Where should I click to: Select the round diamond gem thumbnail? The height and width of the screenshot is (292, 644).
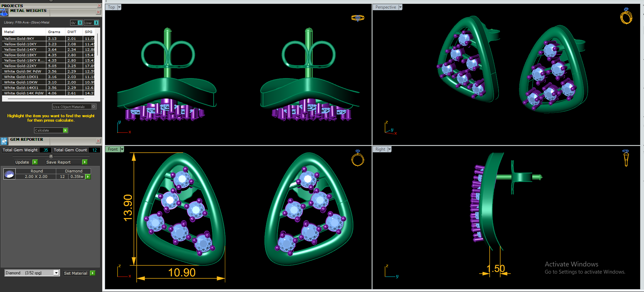[x=9, y=174]
